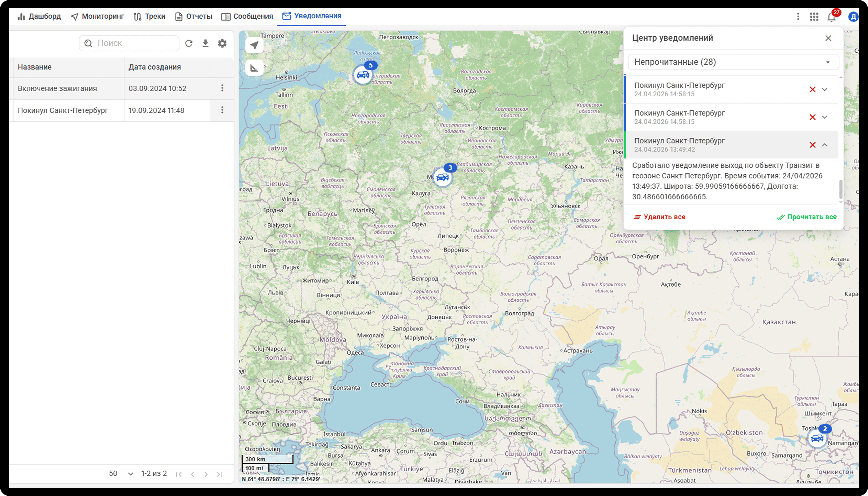Switch to the Сообщения tab

[247, 16]
